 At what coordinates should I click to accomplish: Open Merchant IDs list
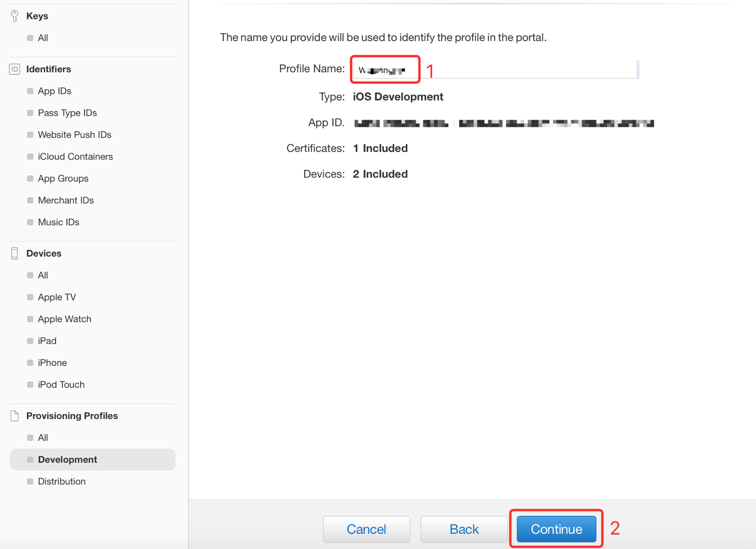tap(66, 200)
